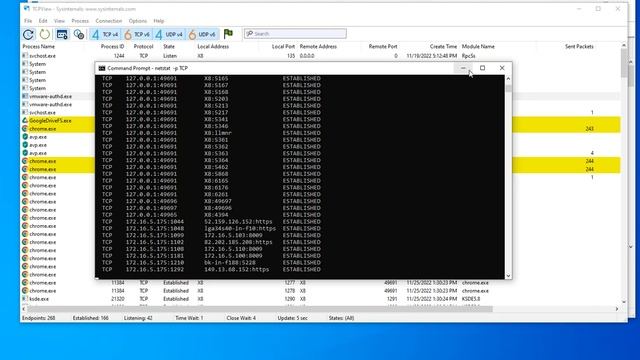Viewport: 640px width, 360px height.
Task: Click the Command Prompt scrollbar up arrow
Action: pos(508,78)
